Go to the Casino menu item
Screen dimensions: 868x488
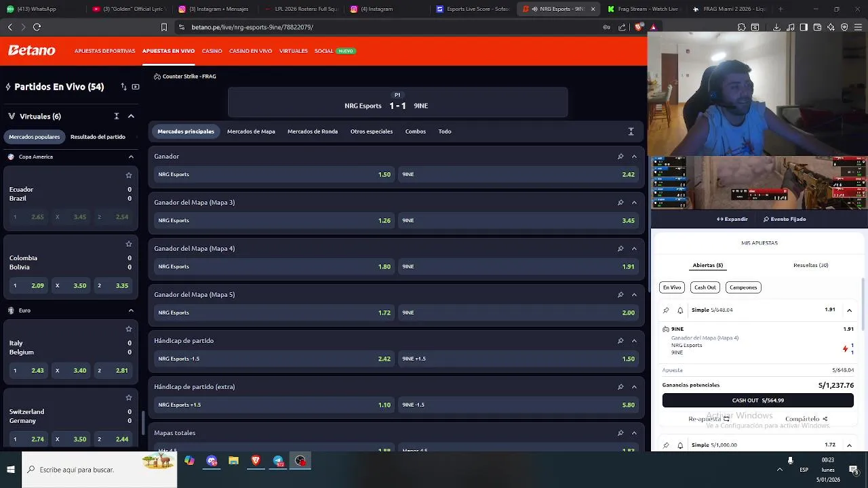pos(212,51)
